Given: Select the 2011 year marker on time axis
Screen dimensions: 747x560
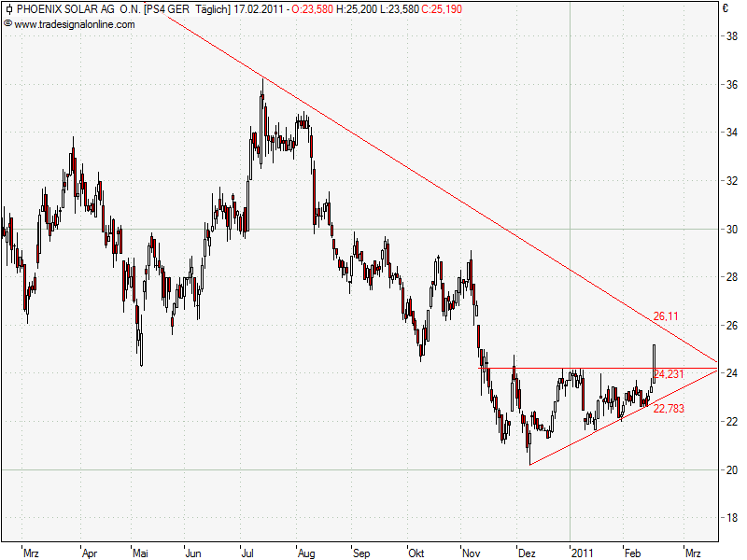Looking at the screenshot, I should click(x=583, y=552).
